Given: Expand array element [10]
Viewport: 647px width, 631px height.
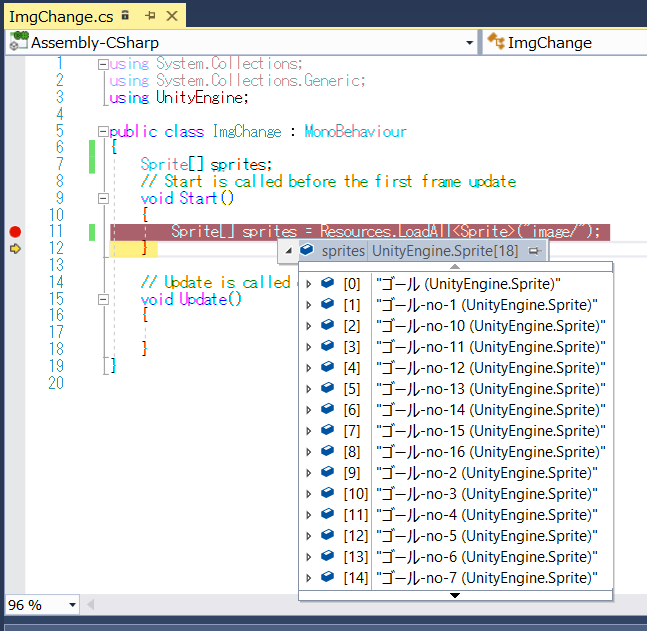Looking at the screenshot, I should 308,494.
